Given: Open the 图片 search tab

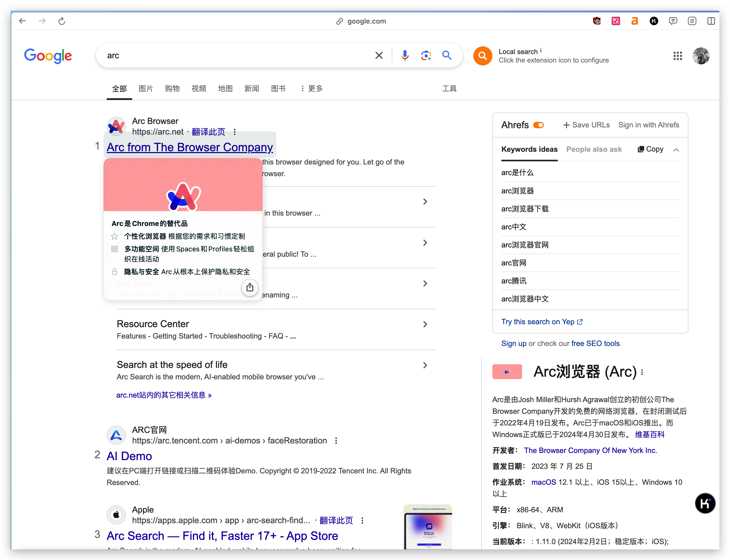Looking at the screenshot, I should (146, 88).
